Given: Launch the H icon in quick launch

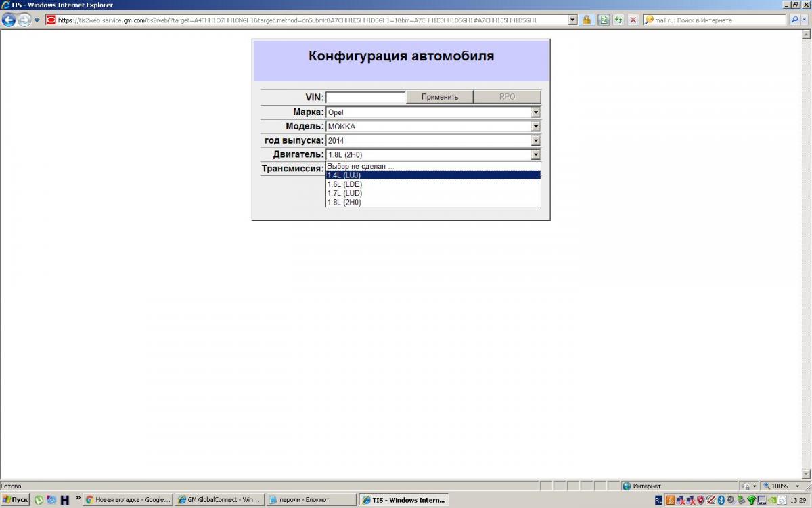Looking at the screenshot, I should coord(65,501).
